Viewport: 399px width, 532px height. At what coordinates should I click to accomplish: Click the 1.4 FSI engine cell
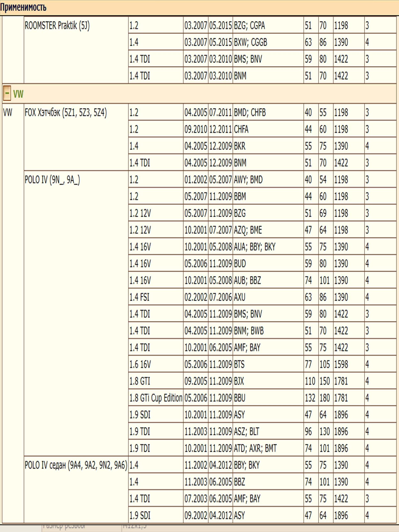(139, 297)
